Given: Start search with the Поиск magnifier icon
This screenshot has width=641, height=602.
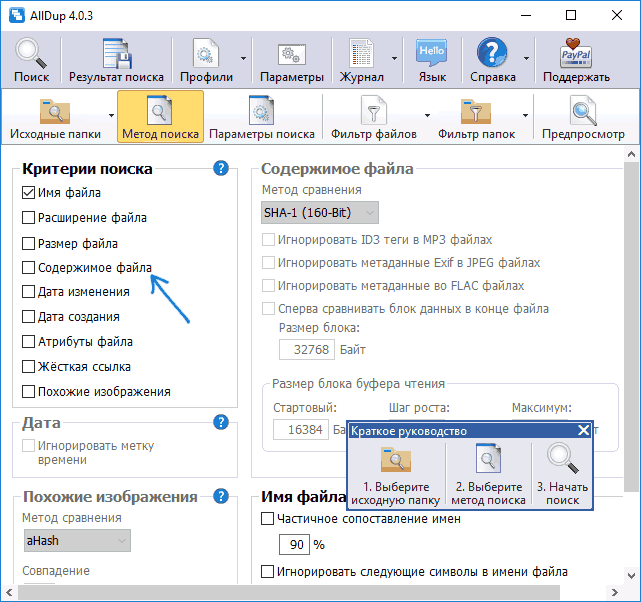Looking at the screenshot, I should [31, 60].
